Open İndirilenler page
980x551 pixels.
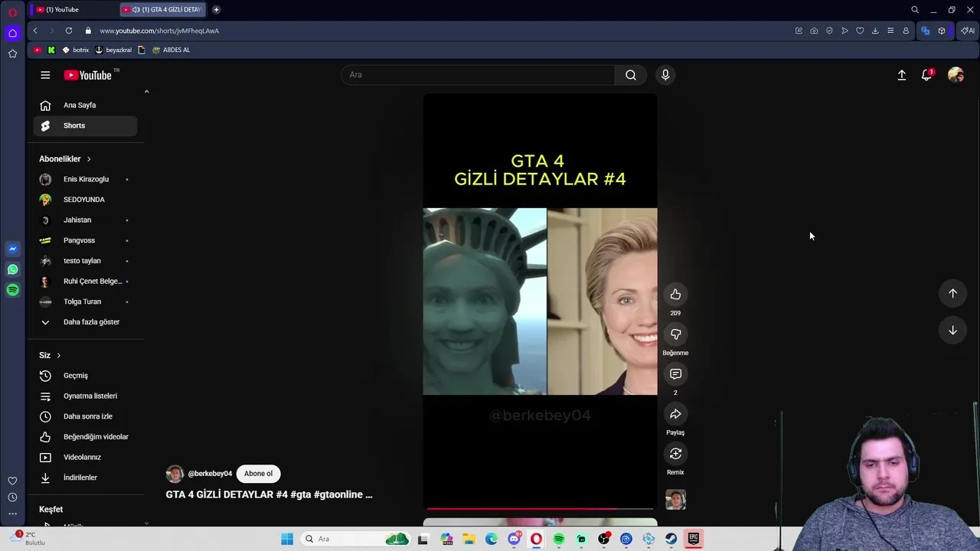point(85,478)
